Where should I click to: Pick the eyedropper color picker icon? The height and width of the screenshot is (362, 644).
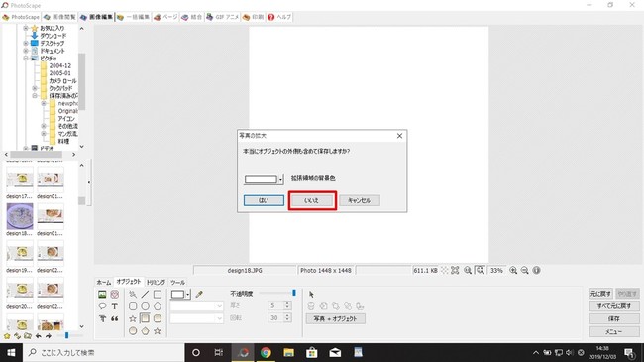199,295
